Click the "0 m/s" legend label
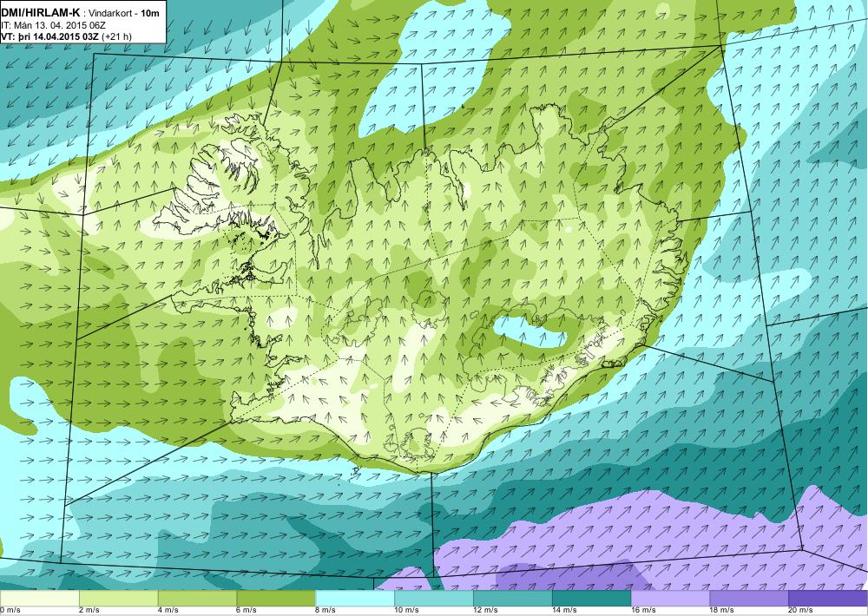The width and height of the screenshot is (868, 616). pyautogui.click(x=10, y=611)
